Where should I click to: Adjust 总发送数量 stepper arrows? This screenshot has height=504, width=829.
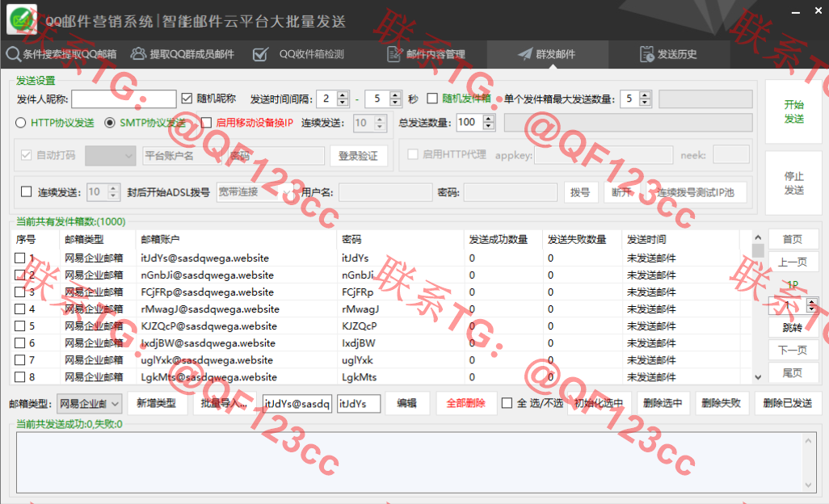click(489, 123)
